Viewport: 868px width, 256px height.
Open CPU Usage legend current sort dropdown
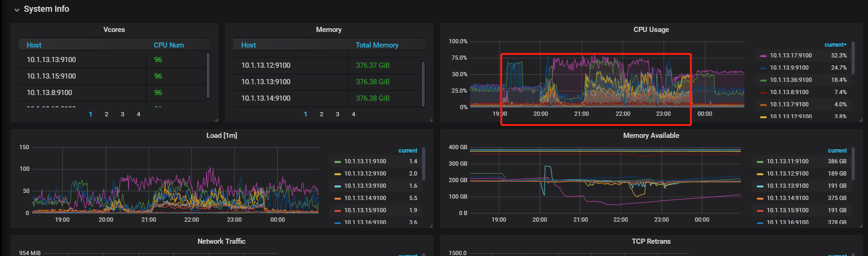(x=836, y=45)
